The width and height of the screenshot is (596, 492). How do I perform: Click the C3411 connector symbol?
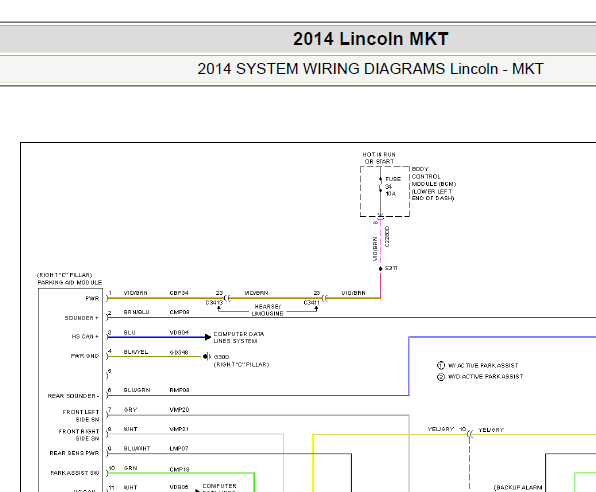(325, 298)
